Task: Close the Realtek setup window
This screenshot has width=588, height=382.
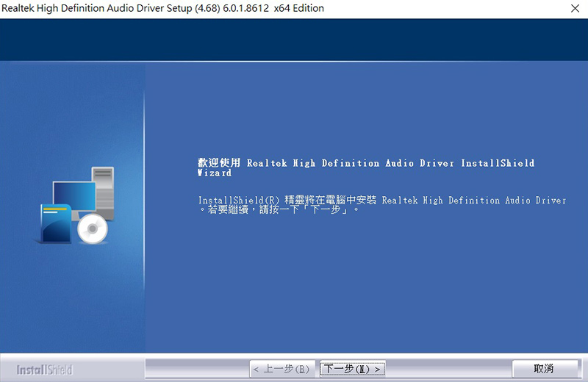Action: [x=575, y=8]
